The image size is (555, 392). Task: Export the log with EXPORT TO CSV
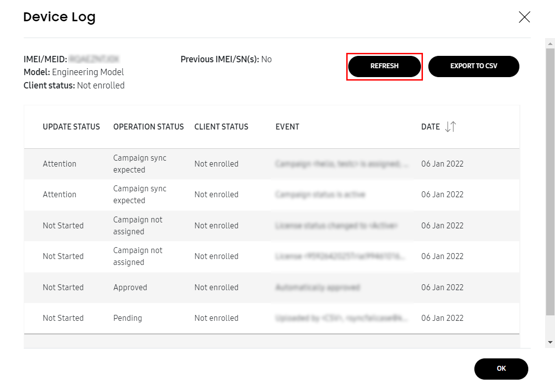pos(473,66)
